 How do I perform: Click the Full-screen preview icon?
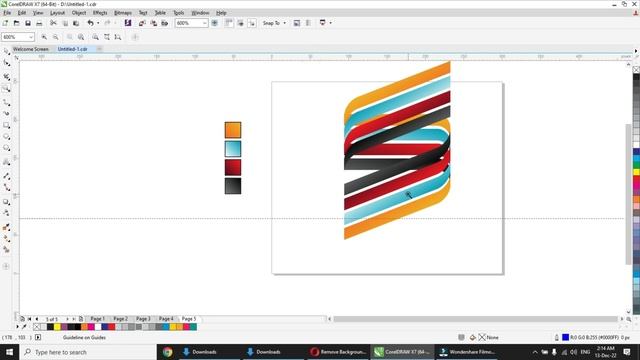(x=215, y=23)
